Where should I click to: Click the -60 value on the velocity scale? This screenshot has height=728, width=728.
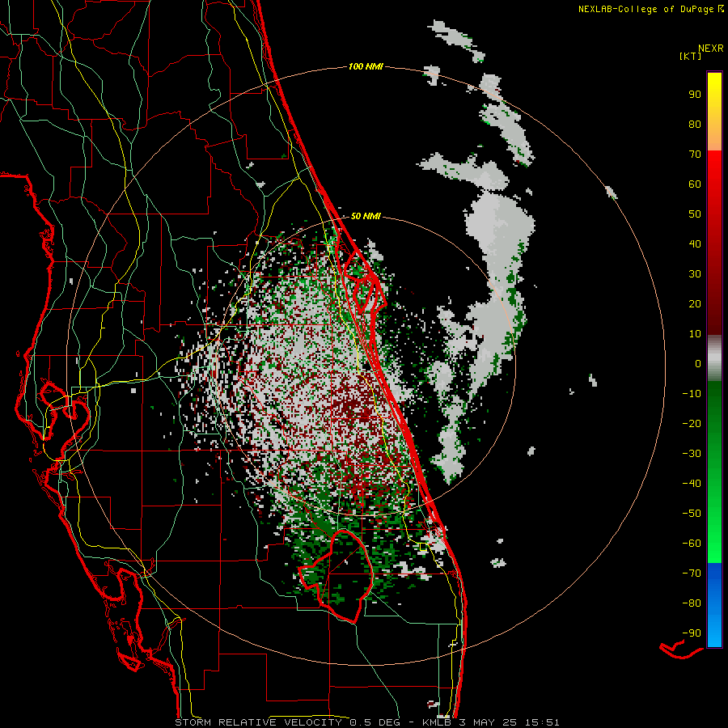(692, 544)
